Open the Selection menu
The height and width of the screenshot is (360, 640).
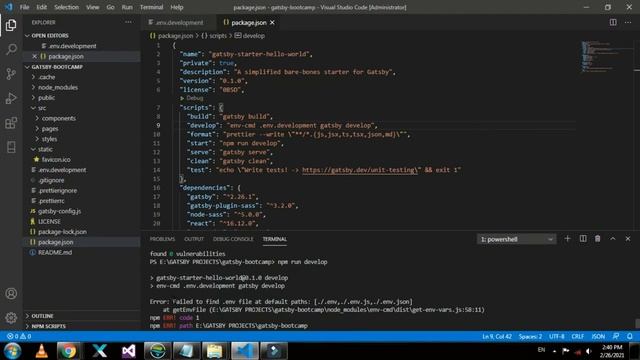point(67,7)
